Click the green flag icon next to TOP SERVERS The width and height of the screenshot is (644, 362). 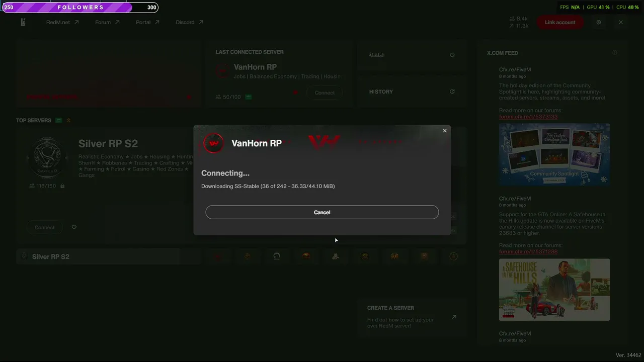59,120
